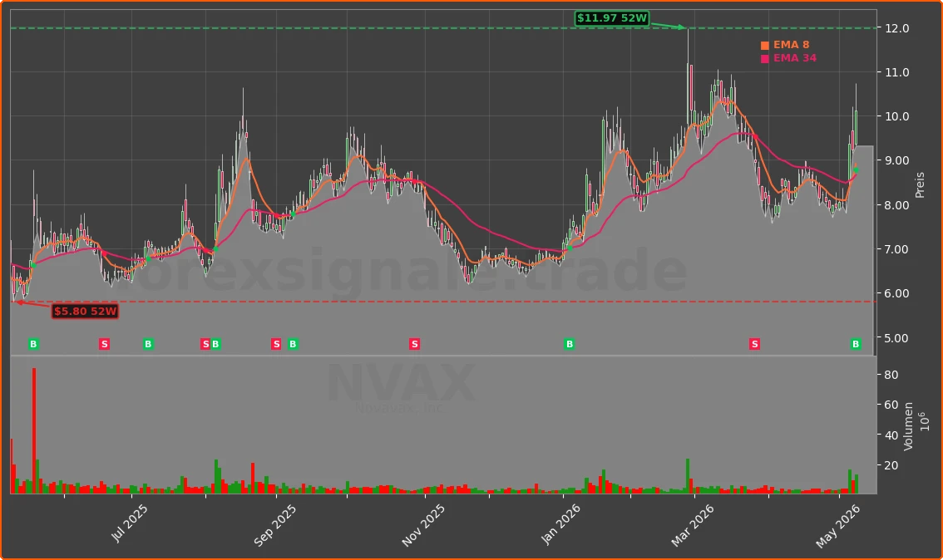Image resolution: width=943 pixels, height=560 pixels.
Task: Click the May 2026 date label
Action: coord(837,526)
